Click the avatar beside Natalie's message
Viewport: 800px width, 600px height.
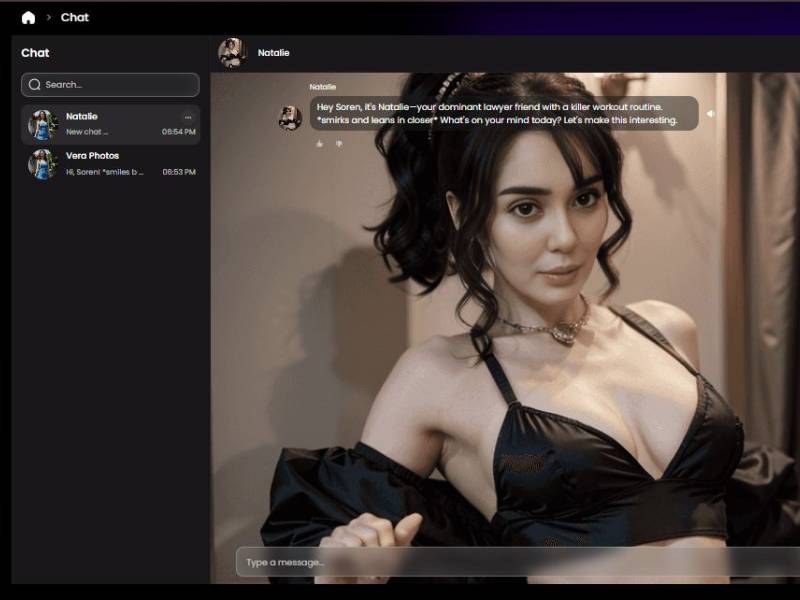tap(290, 118)
